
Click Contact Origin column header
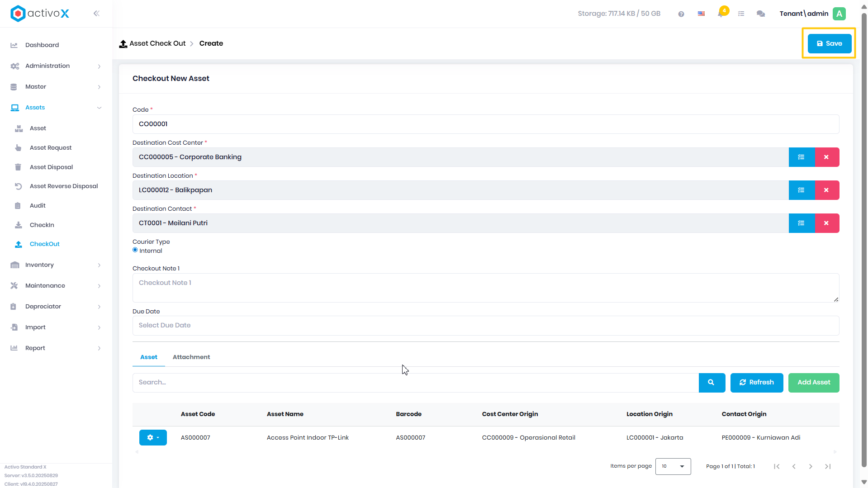point(744,414)
